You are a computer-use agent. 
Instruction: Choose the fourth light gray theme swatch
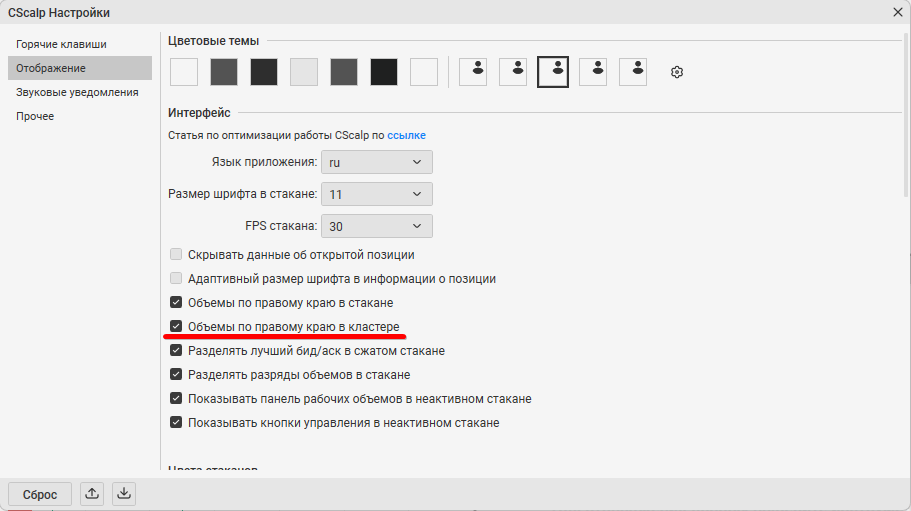(304, 72)
